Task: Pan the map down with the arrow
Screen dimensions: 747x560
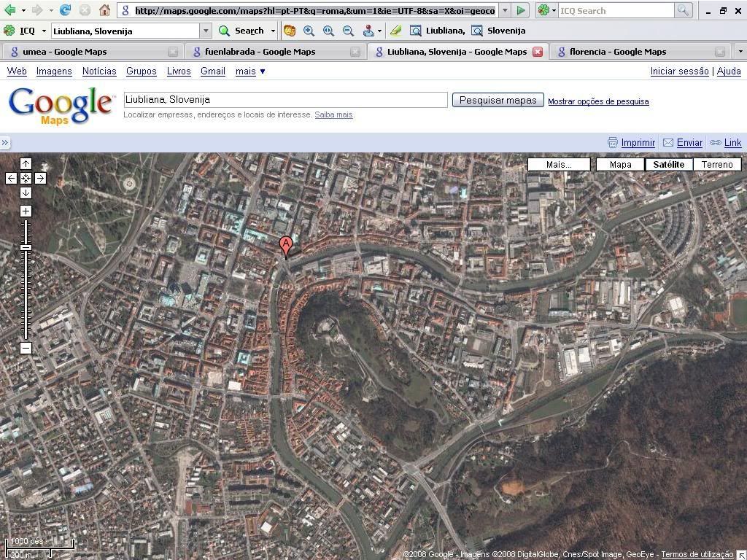Action: click(x=26, y=192)
